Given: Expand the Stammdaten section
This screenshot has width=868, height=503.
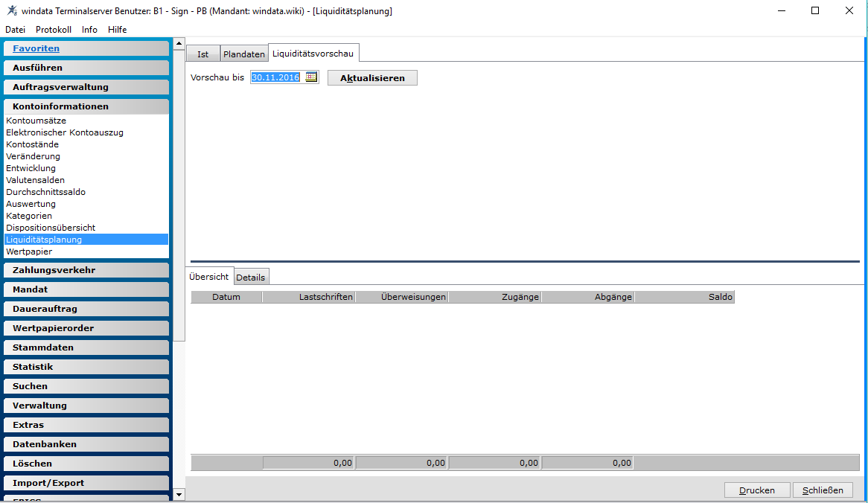Looking at the screenshot, I should (86, 347).
